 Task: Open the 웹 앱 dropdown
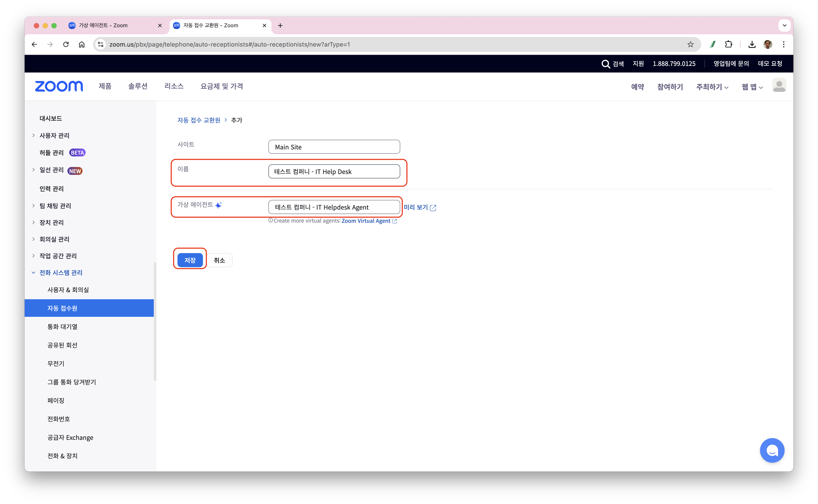coord(752,87)
